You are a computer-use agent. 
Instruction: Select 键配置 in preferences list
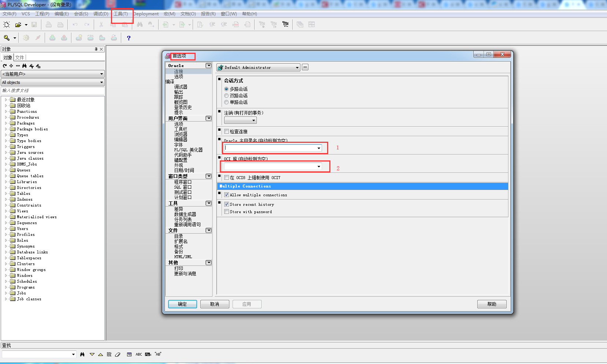(181, 160)
